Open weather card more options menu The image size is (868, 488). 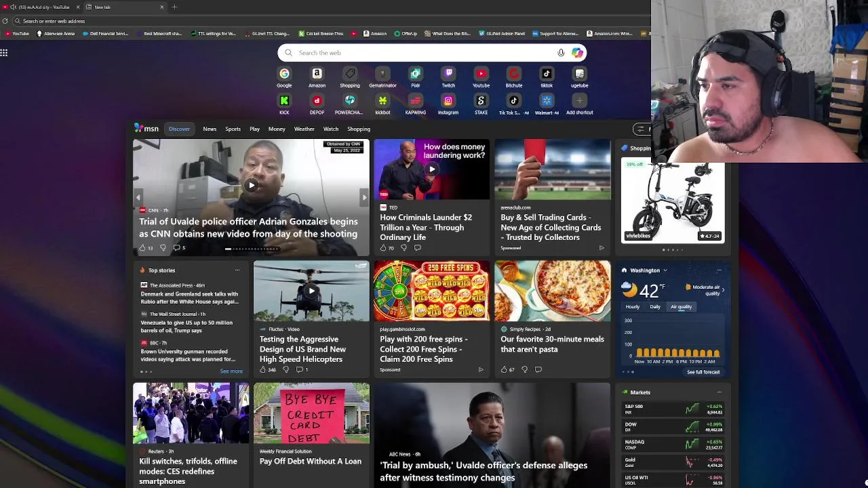coord(719,270)
